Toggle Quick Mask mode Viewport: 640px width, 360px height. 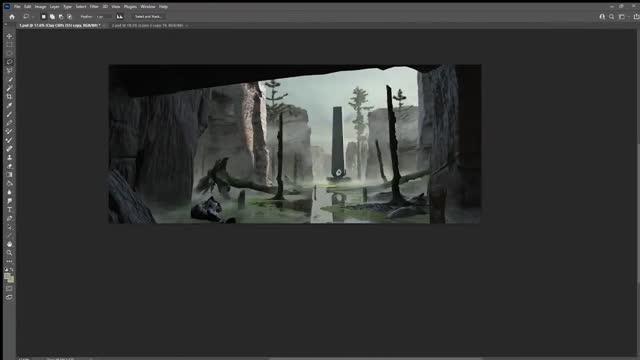point(9,289)
